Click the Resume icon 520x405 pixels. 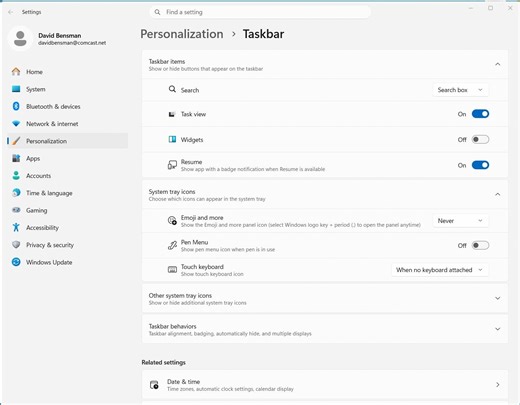click(172, 165)
